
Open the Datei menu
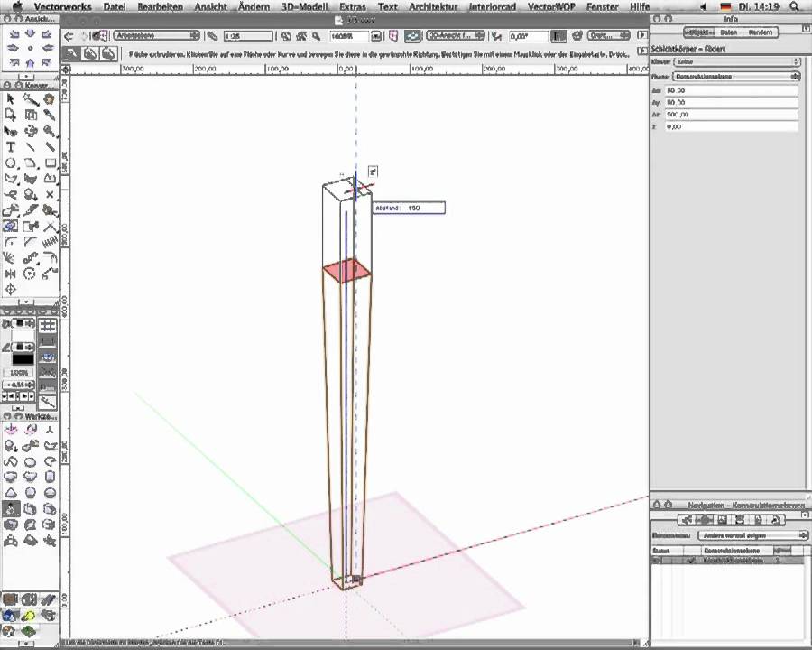115,6
